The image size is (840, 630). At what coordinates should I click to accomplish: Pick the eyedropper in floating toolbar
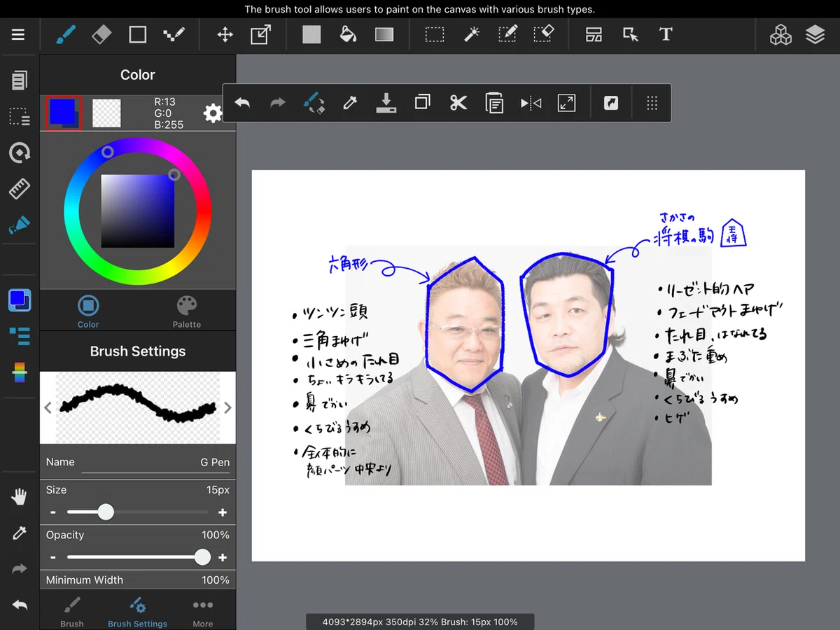tap(350, 104)
